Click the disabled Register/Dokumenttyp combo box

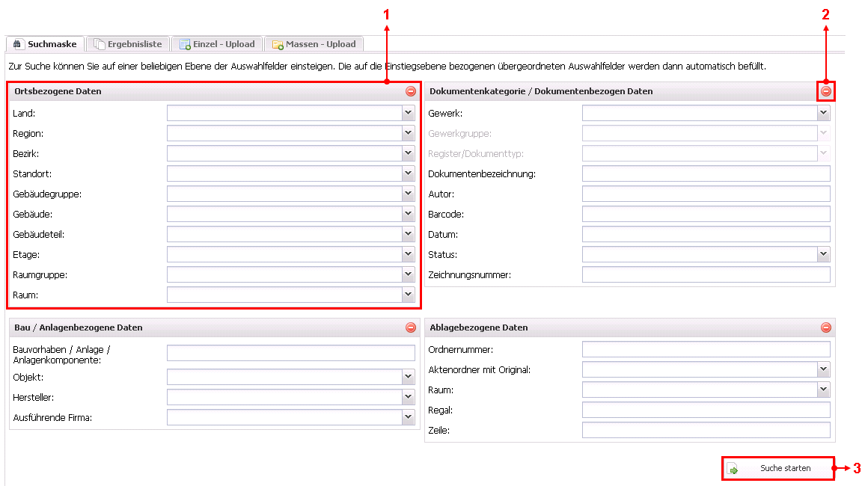706,153
